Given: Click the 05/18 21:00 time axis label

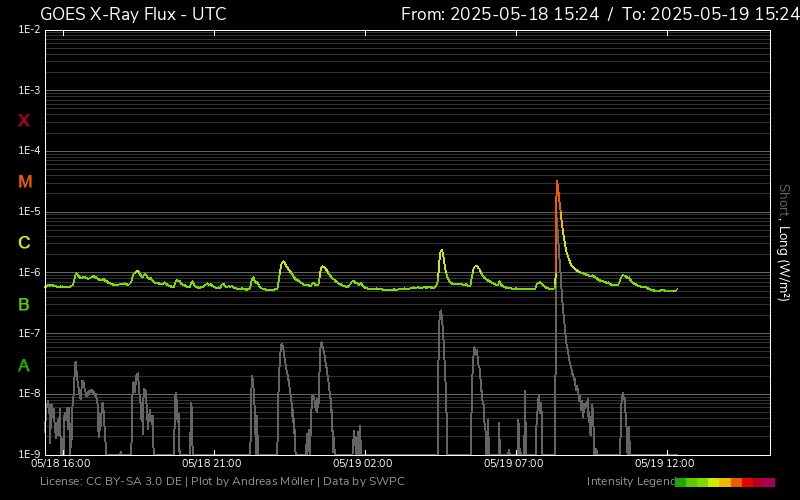Looking at the screenshot, I should [211, 463].
